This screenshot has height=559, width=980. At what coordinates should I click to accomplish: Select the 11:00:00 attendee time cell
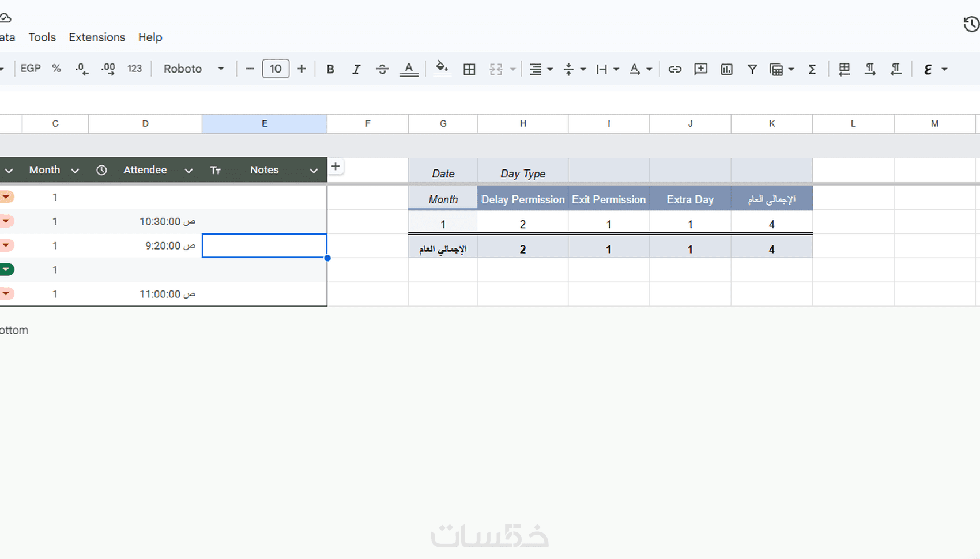(x=145, y=294)
